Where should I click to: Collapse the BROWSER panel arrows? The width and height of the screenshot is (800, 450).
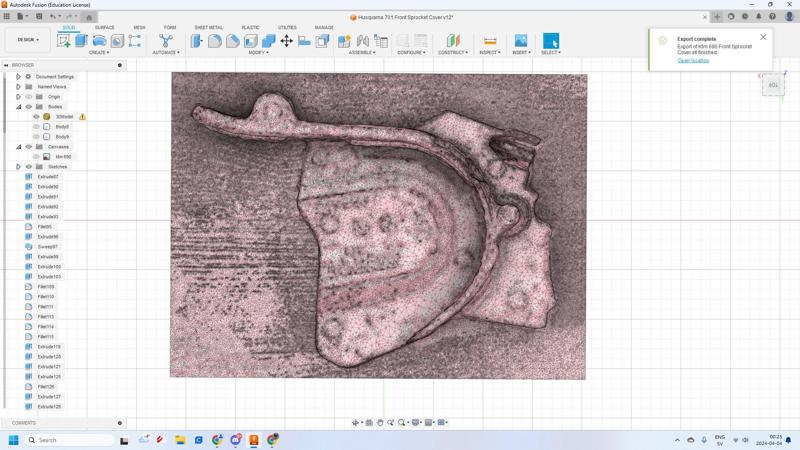point(6,65)
